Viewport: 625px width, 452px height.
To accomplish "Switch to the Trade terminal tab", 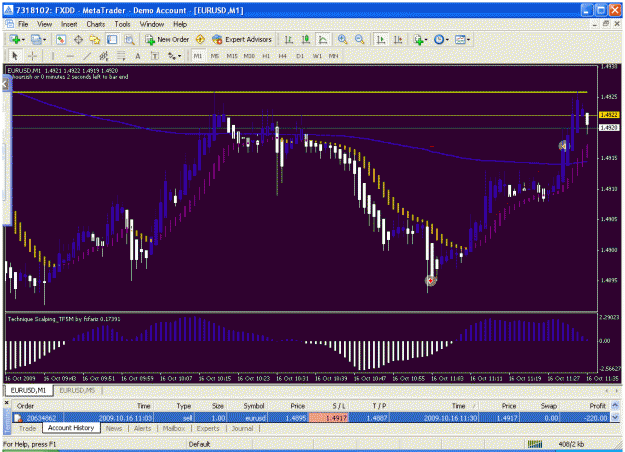I will pyautogui.click(x=28, y=428).
